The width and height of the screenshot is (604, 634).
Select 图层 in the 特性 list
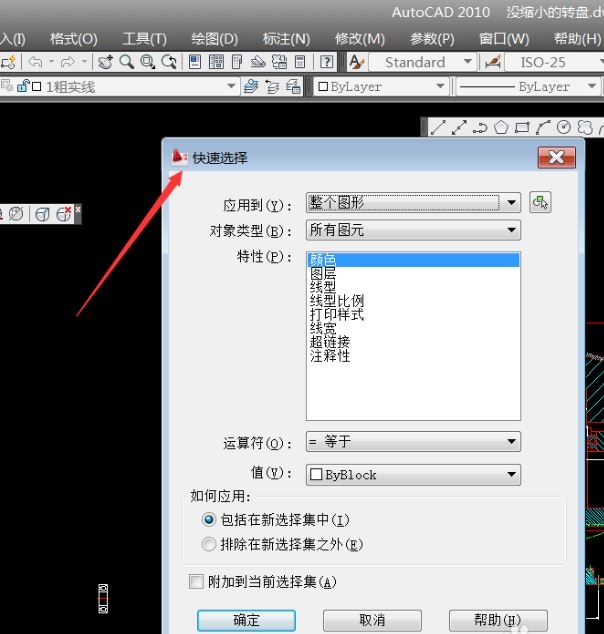pos(323,273)
